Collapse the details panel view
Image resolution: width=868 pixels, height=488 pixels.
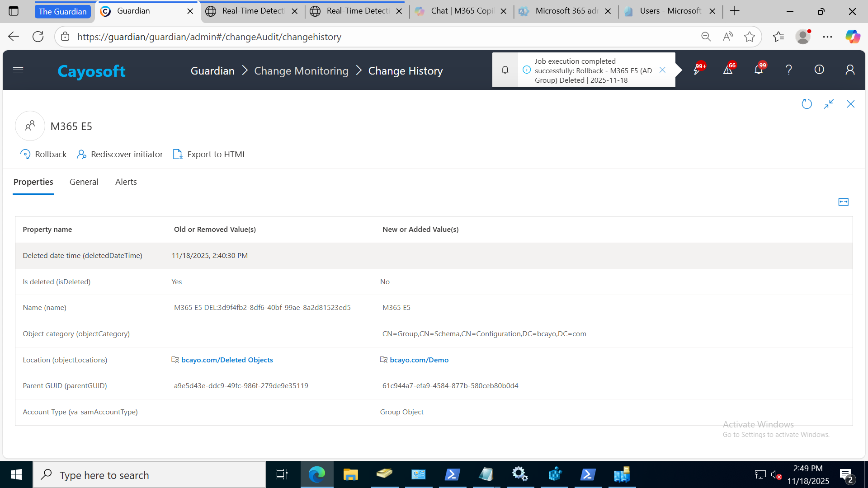829,104
